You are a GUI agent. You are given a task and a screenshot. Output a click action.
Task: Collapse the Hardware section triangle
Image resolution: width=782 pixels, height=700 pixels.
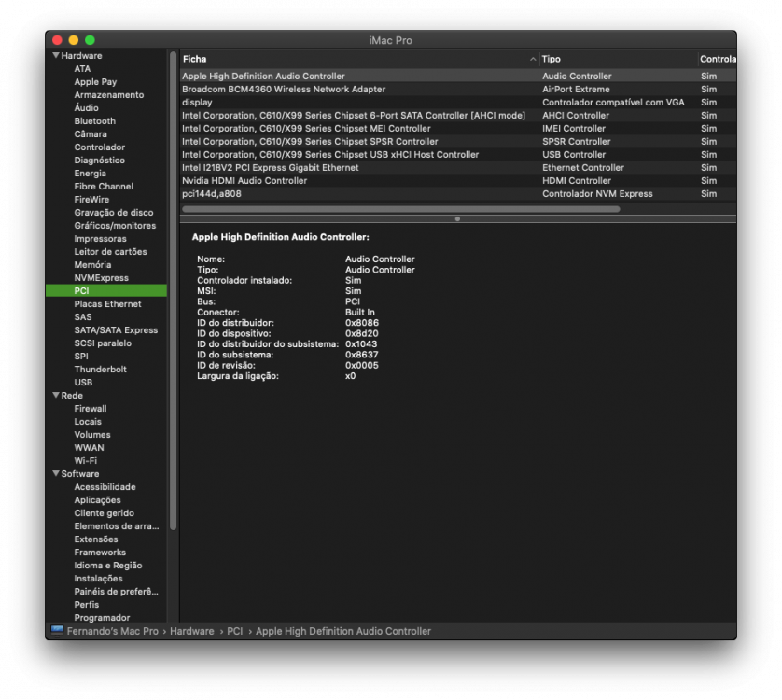(x=56, y=55)
